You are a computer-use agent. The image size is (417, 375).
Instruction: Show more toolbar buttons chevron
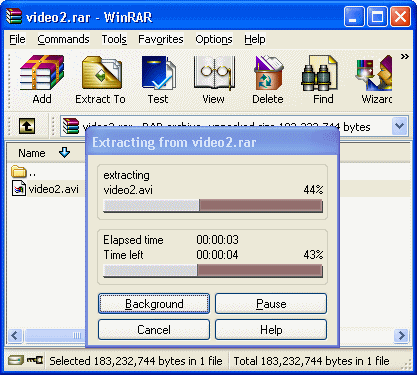point(405,56)
